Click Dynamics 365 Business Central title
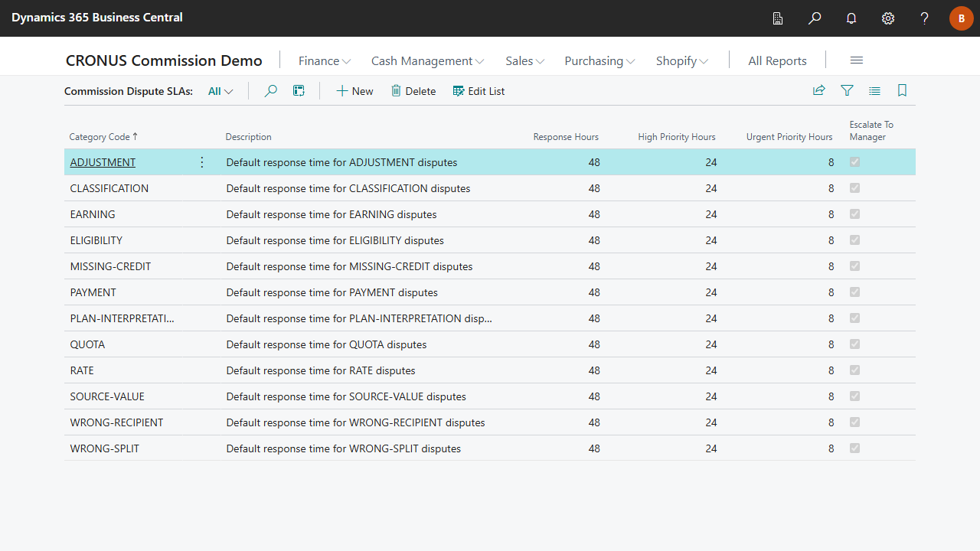Screen dimensions: 980x551 click(x=97, y=17)
